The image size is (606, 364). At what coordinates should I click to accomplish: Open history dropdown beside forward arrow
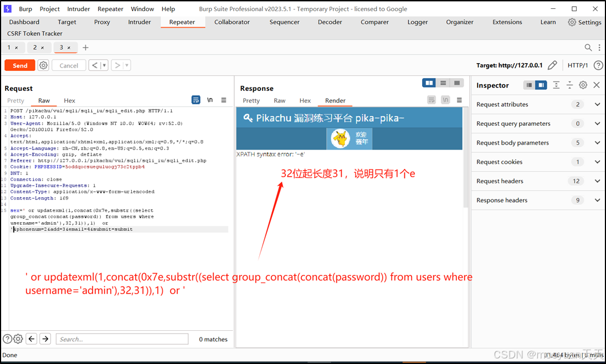coord(127,65)
